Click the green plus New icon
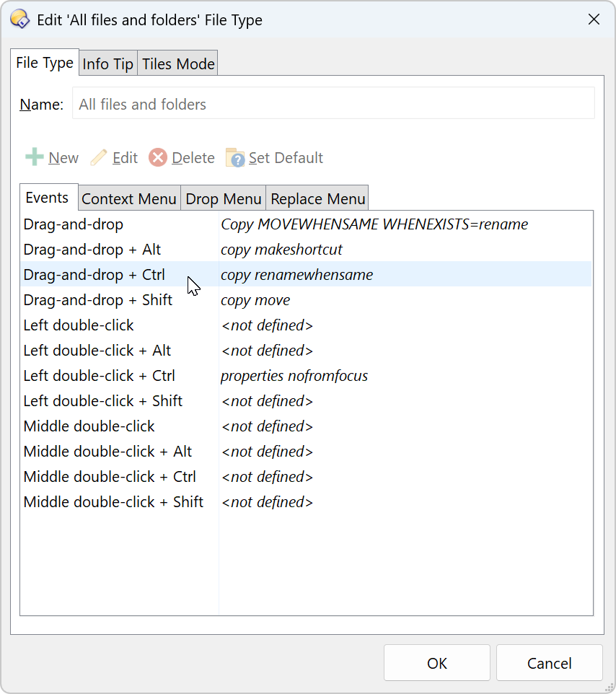The image size is (616, 694). [x=34, y=157]
